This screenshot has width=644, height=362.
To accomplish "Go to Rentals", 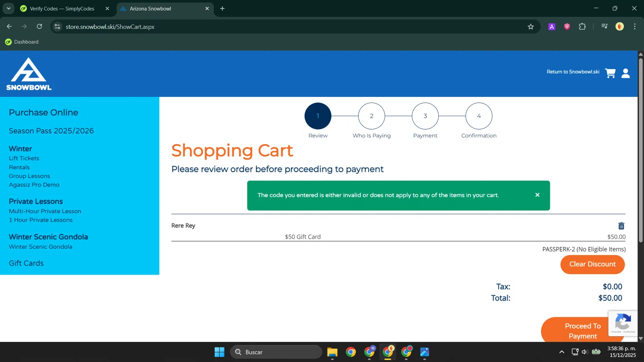I will [19, 167].
